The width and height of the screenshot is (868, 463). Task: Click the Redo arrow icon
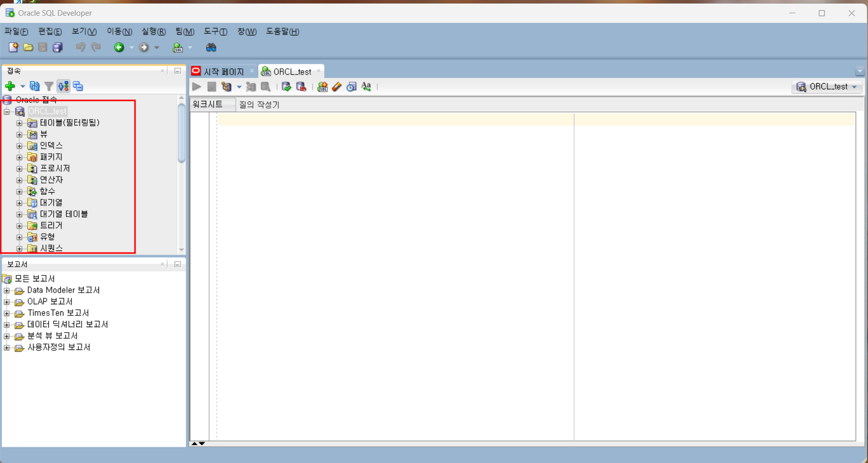click(96, 47)
